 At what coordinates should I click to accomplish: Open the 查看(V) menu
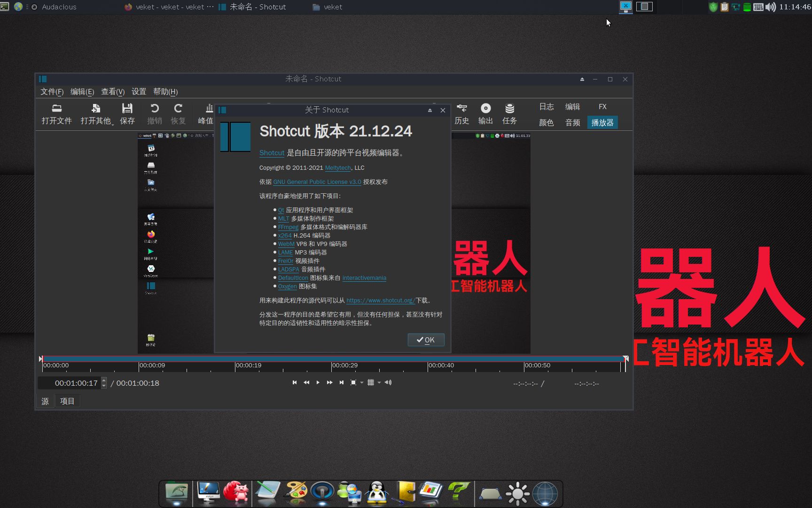pos(113,92)
